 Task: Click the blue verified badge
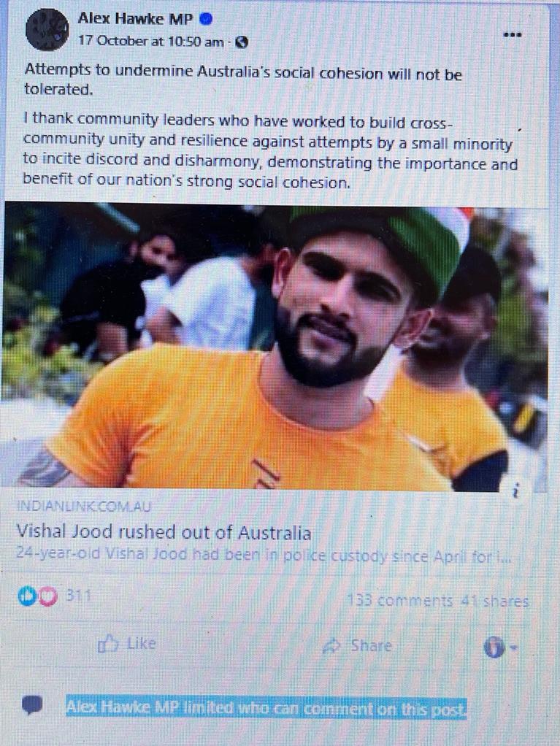click(206, 19)
